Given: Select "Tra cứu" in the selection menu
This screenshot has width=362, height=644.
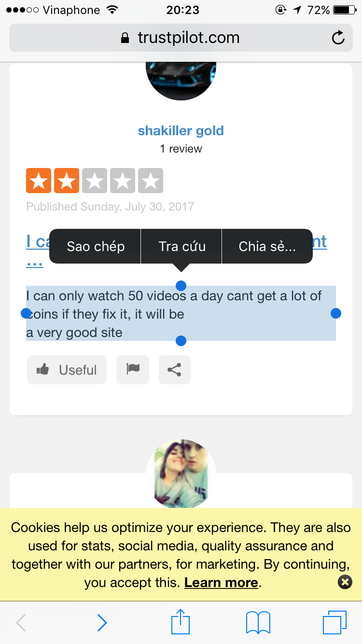Looking at the screenshot, I should pyautogui.click(x=182, y=246).
